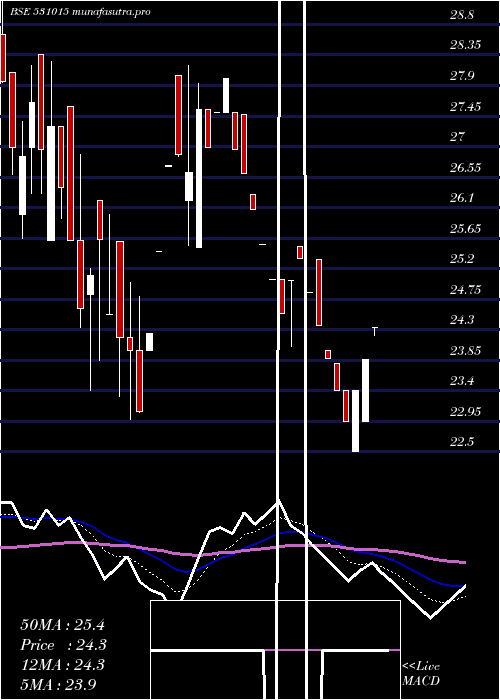The width and height of the screenshot is (500, 700).
Task: Click the 23.4 price axis label
Action: 462,381
